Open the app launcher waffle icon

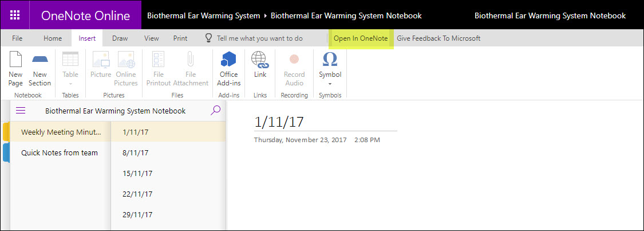tap(15, 15)
